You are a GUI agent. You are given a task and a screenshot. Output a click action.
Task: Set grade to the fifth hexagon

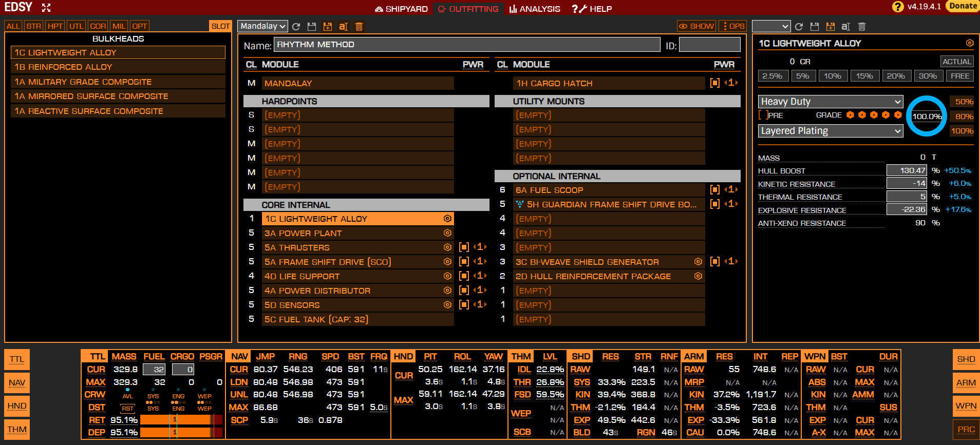(x=898, y=115)
